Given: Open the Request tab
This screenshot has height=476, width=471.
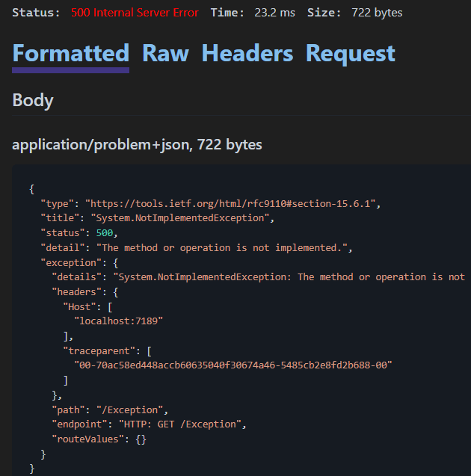Looking at the screenshot, I should [351, 54].
